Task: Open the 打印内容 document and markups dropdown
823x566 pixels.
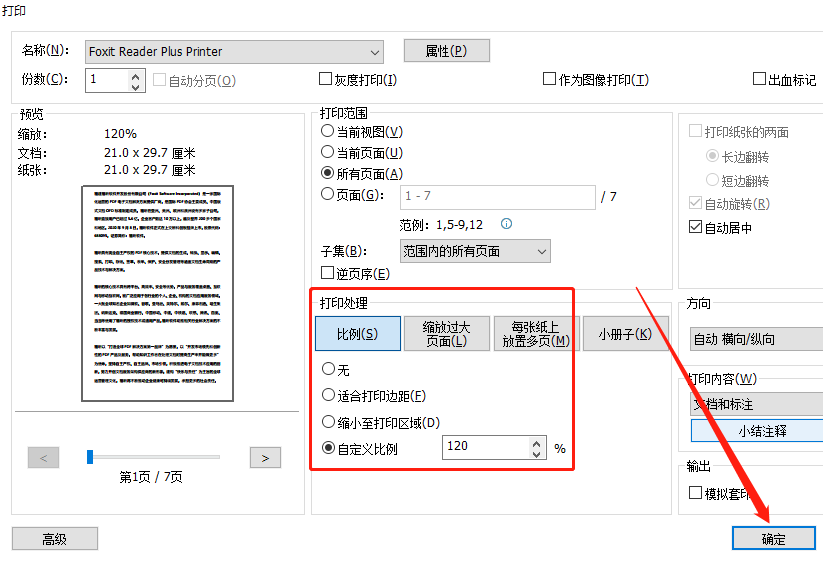Action: click(756, 404)
